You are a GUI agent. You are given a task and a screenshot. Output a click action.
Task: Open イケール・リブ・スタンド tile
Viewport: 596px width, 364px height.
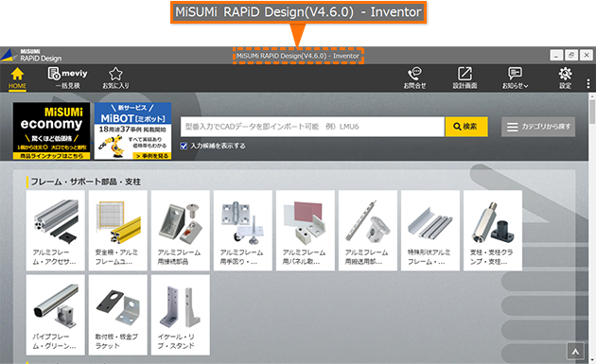coord(181,315)
